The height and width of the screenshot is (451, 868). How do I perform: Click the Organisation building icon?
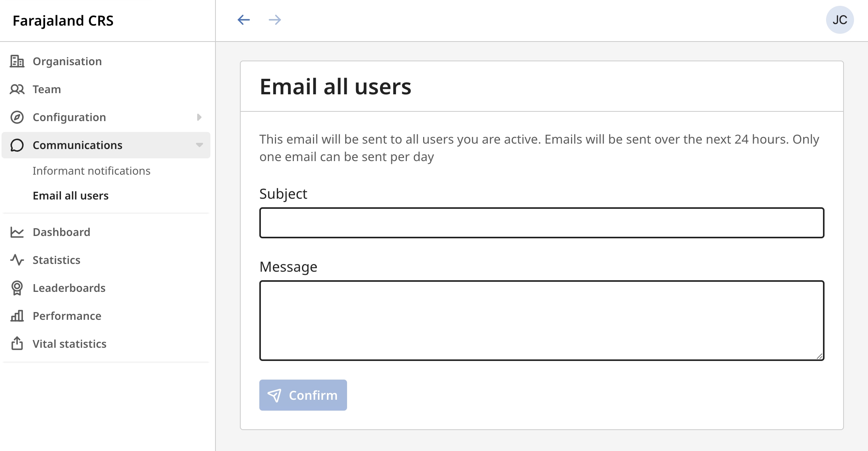[x=17, y=61]
